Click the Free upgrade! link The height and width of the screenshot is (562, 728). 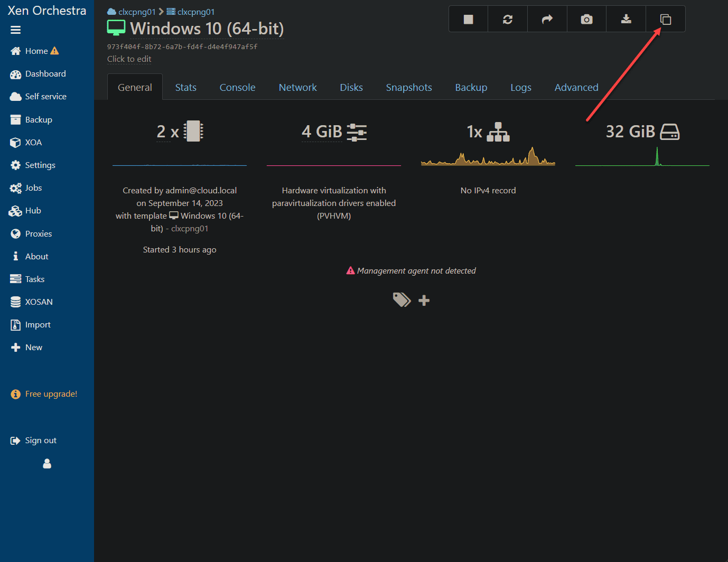(44, 394)
